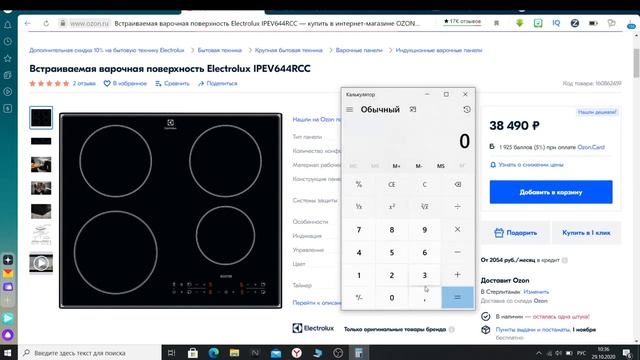Open 'Бытовая техника' breadcrumb

220,50
